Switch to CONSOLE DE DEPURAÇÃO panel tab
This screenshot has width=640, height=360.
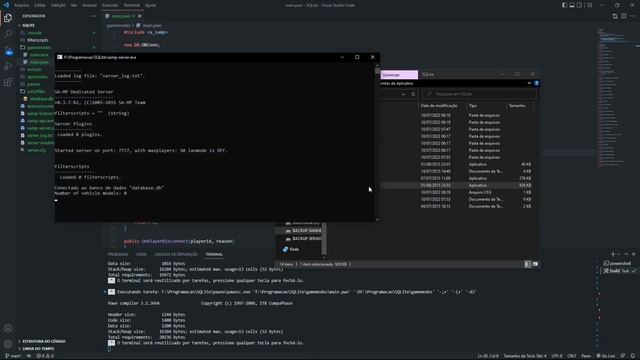point(176,254)
